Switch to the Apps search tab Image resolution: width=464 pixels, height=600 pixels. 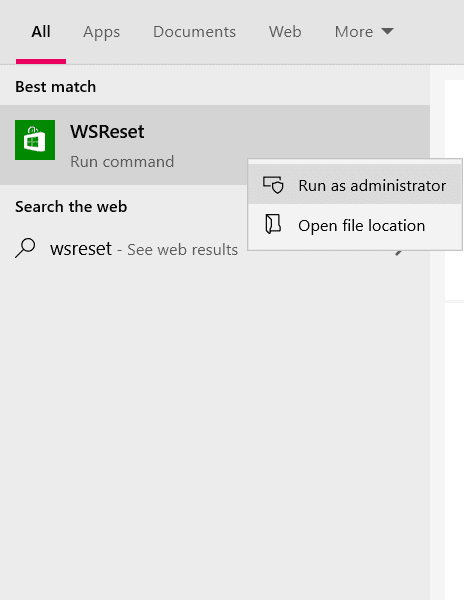[101, 32]
